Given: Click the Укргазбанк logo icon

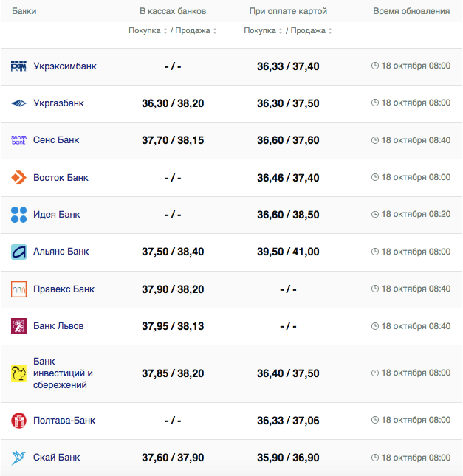Looking at the screenshot, I should 18,103.
